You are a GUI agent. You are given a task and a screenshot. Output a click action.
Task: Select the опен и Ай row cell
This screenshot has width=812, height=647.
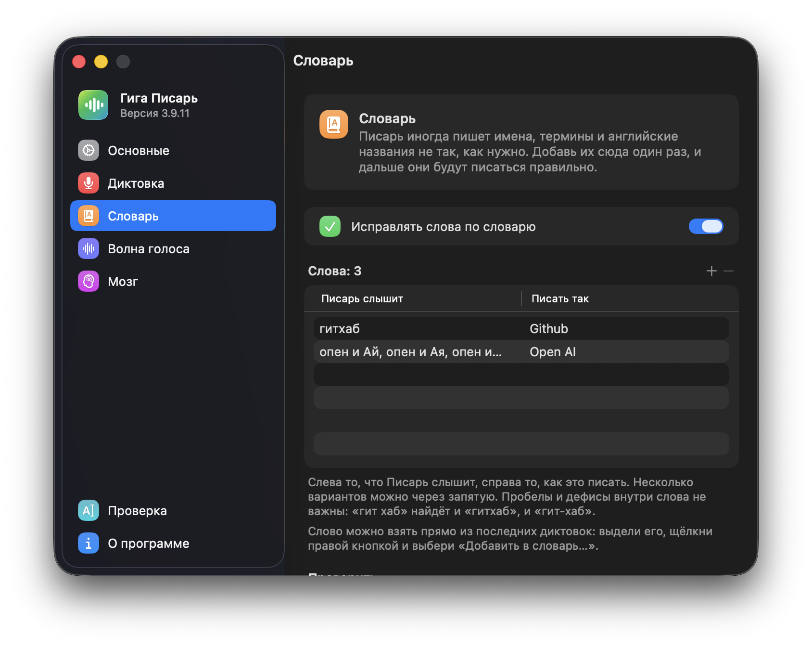410,352
